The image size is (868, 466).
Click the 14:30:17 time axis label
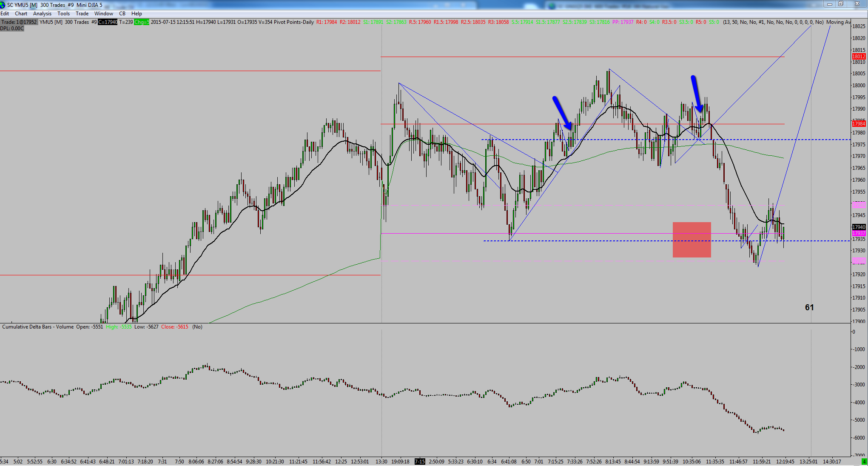point(832,462)
